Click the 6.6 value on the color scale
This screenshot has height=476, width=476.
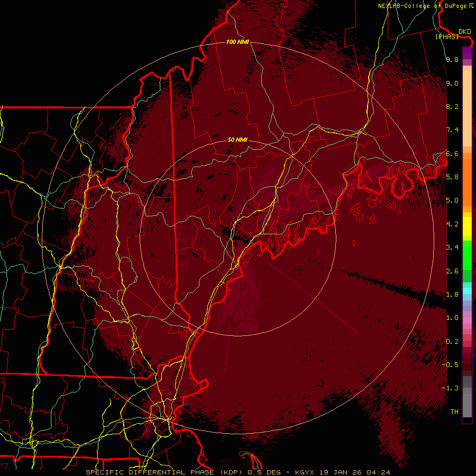click(x=452, y=154)
